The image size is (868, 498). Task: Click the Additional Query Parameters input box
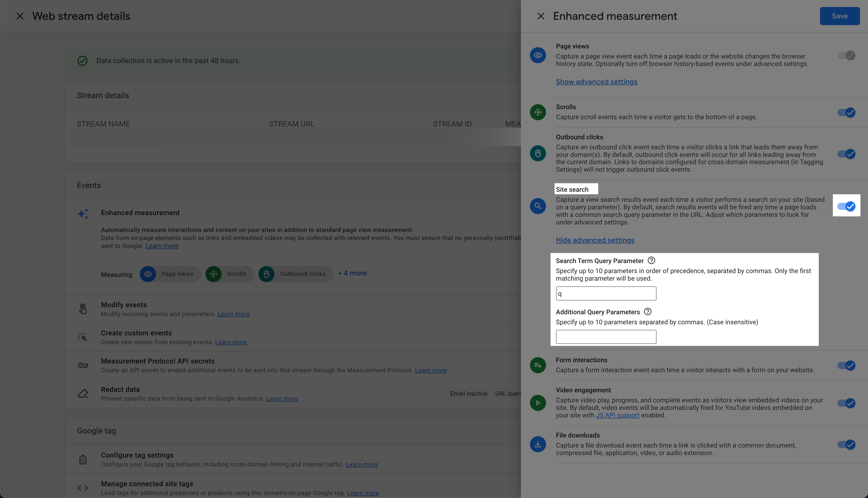coord(606,337)
